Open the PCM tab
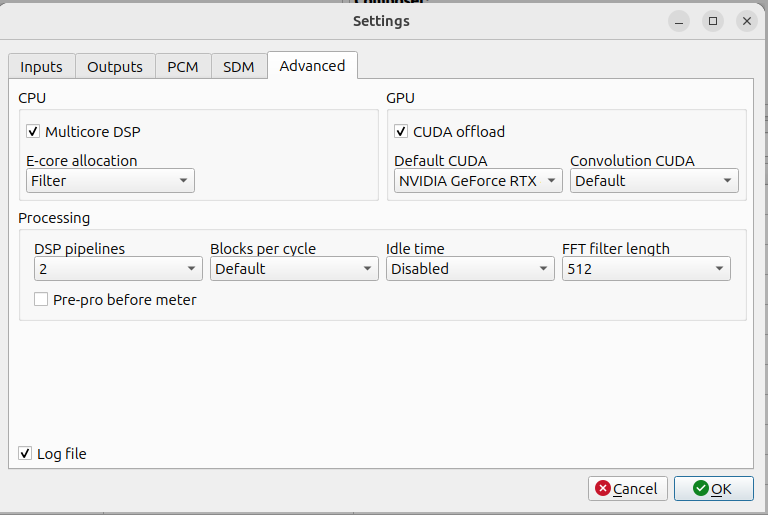768x515 pixels. pos(182,67)
